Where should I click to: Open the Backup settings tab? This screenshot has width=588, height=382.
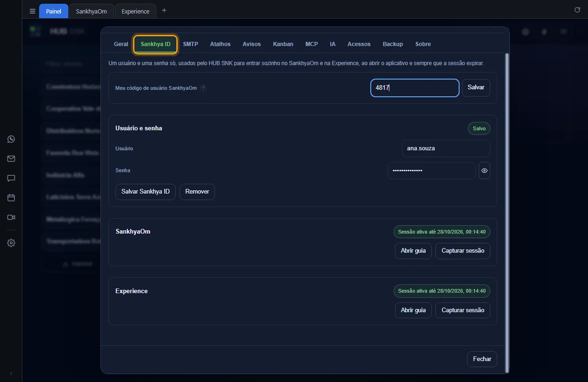[393, 44]
